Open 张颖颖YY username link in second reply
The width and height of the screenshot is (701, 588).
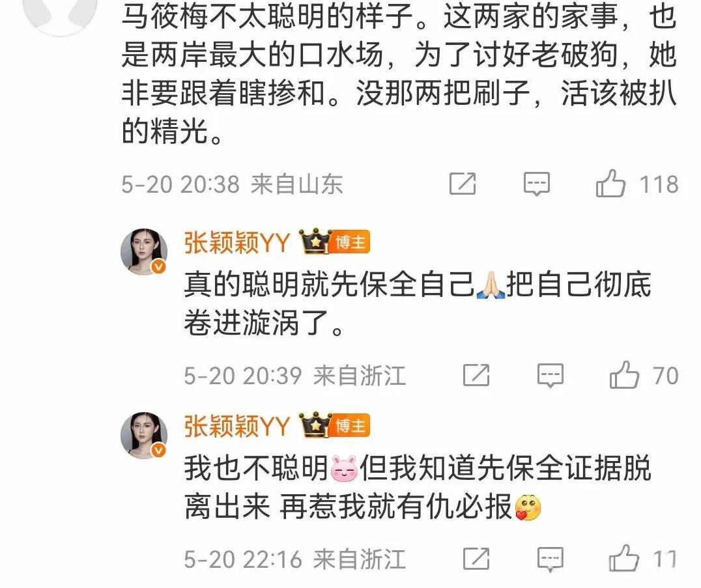point(237,425)
